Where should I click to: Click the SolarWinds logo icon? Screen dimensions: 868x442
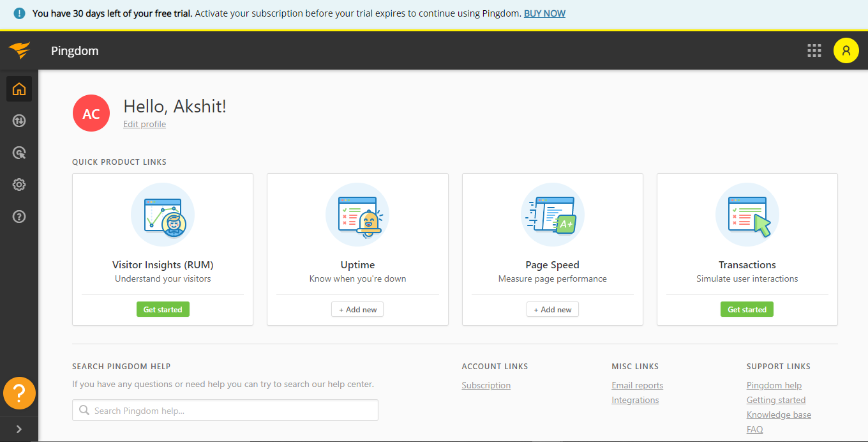coord(19,50)
